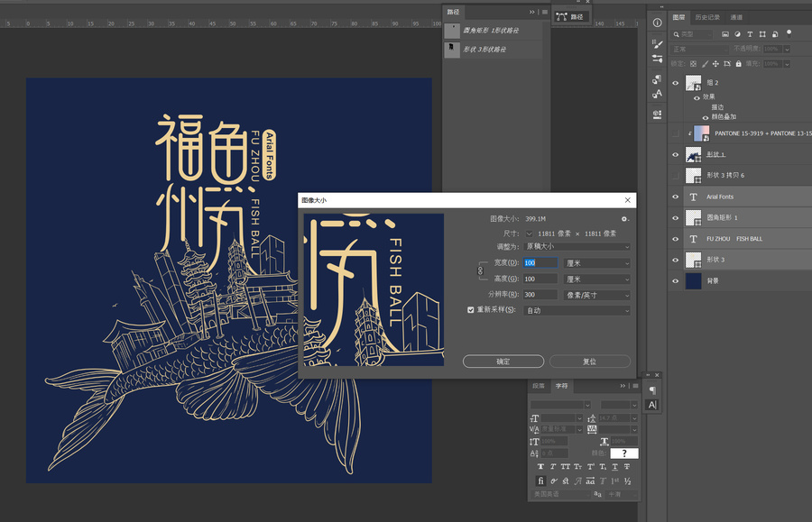Lock layer position move icon

pos(715,64)
